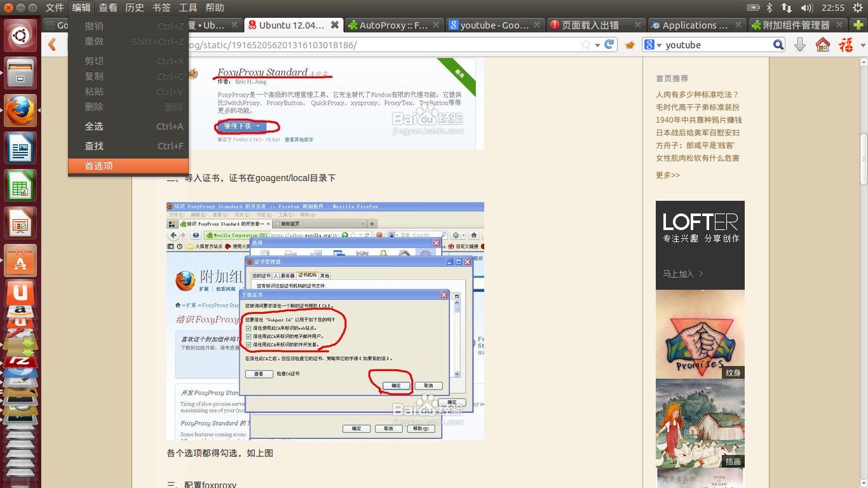Click the red AutoProxy 福 toolbar icon
Screen dimensions: 868x488
point(846,44)
